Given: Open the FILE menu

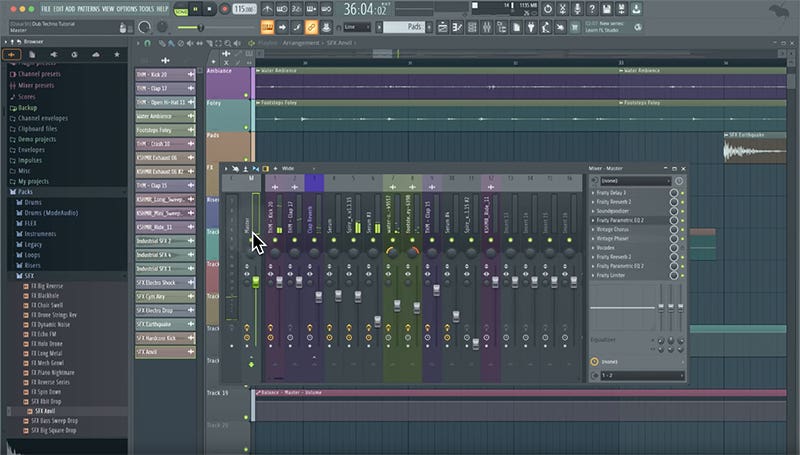Looking at the screenshot, I should tap(45, 9).
